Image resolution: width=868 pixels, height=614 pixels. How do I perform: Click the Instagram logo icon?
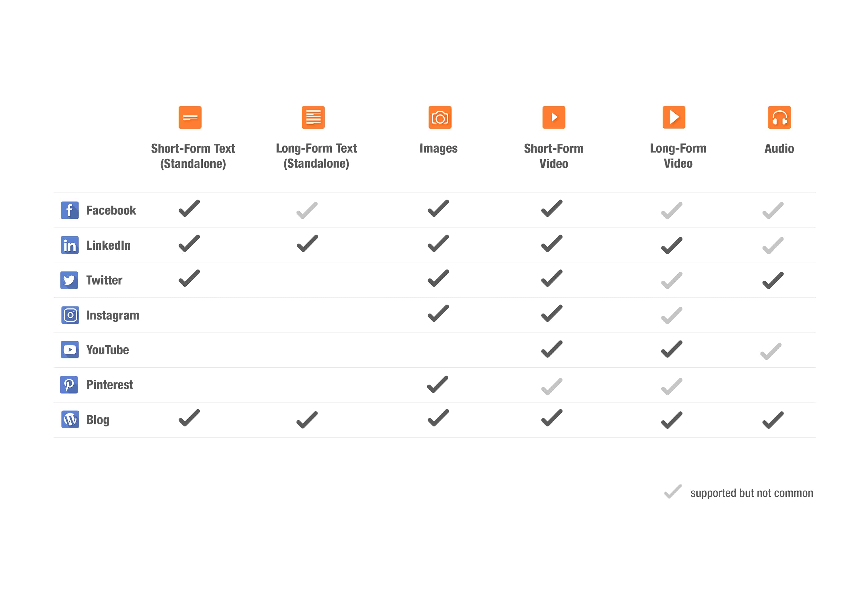(70, 315)
